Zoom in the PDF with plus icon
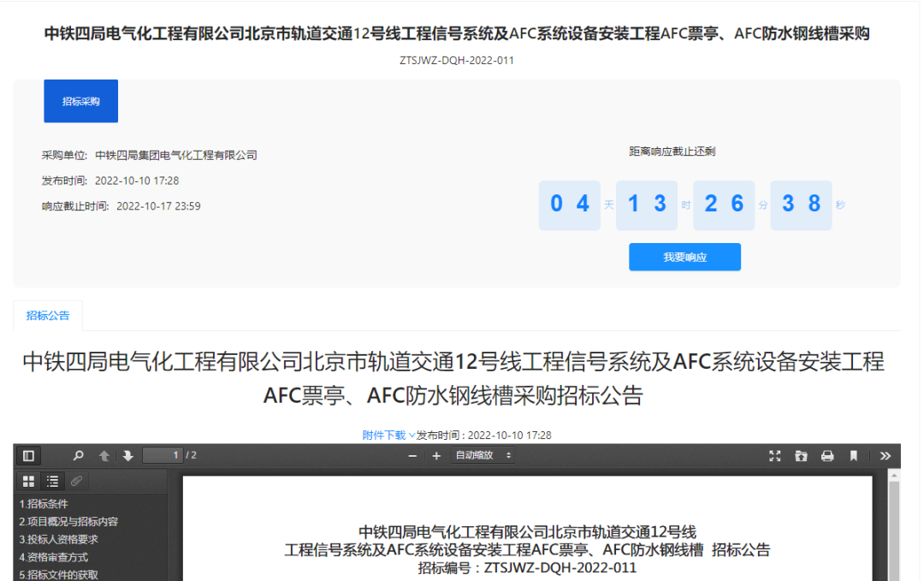This screenshot has width=924, height=581. point(436,455)
